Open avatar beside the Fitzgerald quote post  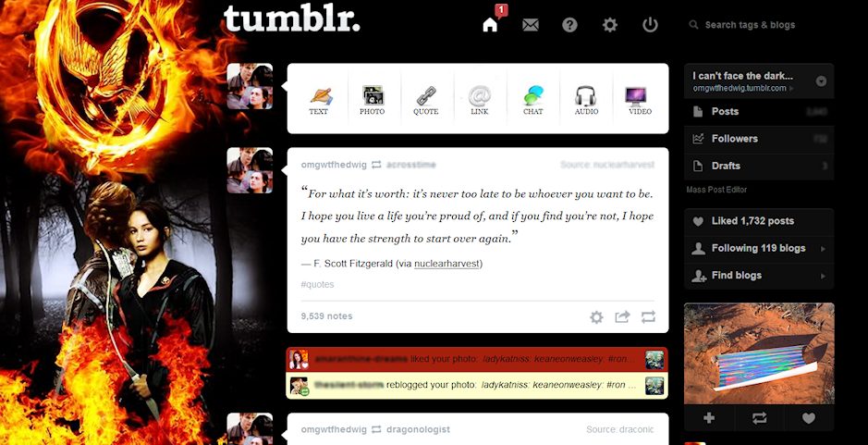[x=250, y=170]
